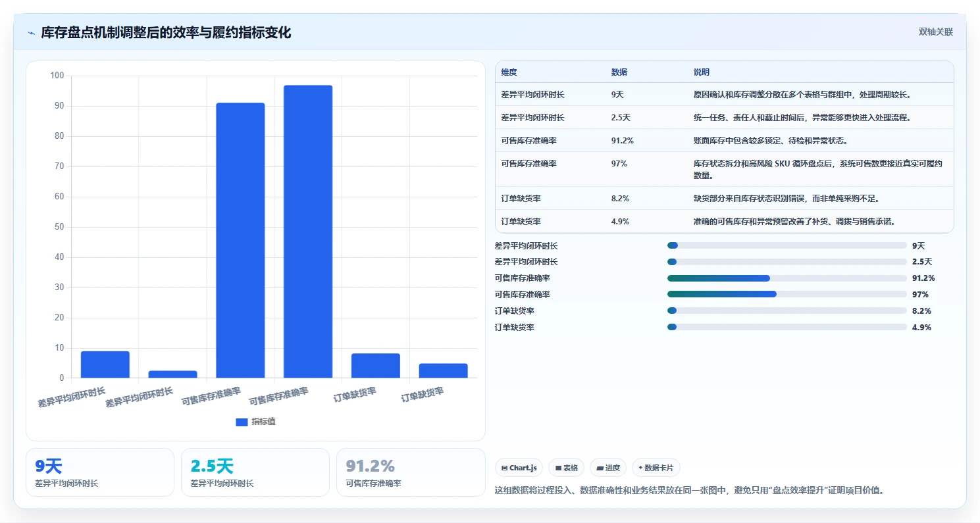Click the 91.2% progress bar fill
The height and width of the screenshot is (523, 980).
click(719, 278)
